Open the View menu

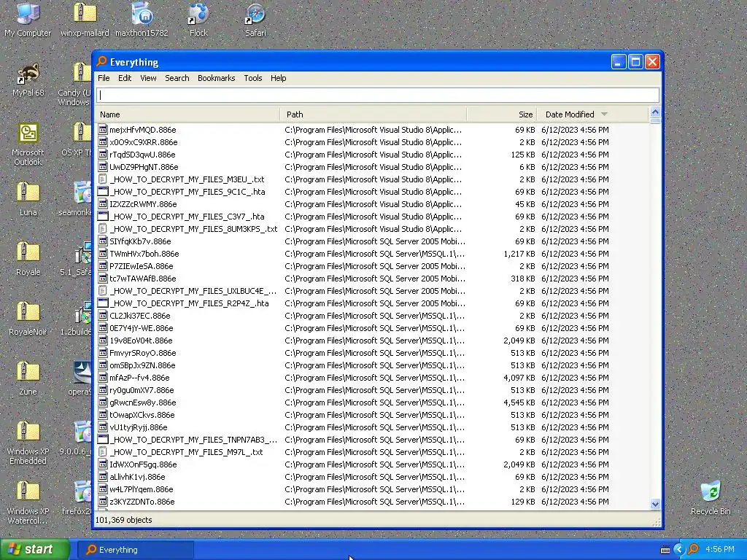148,78
